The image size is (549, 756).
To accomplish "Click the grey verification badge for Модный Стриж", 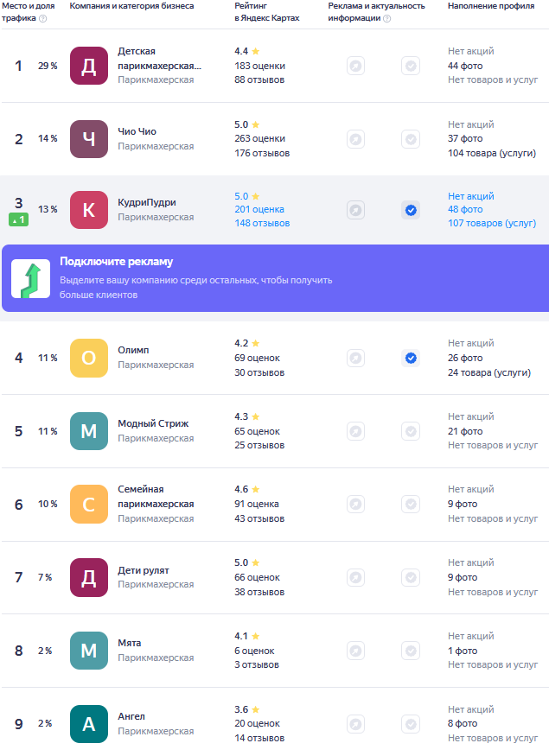I will [x=411, y=431].
